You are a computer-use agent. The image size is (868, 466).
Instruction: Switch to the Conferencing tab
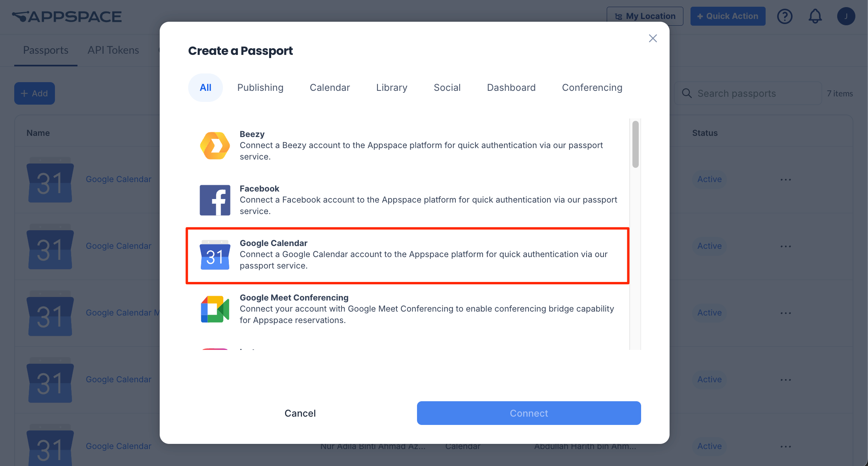pyautogui.click(x=592, y=88)
